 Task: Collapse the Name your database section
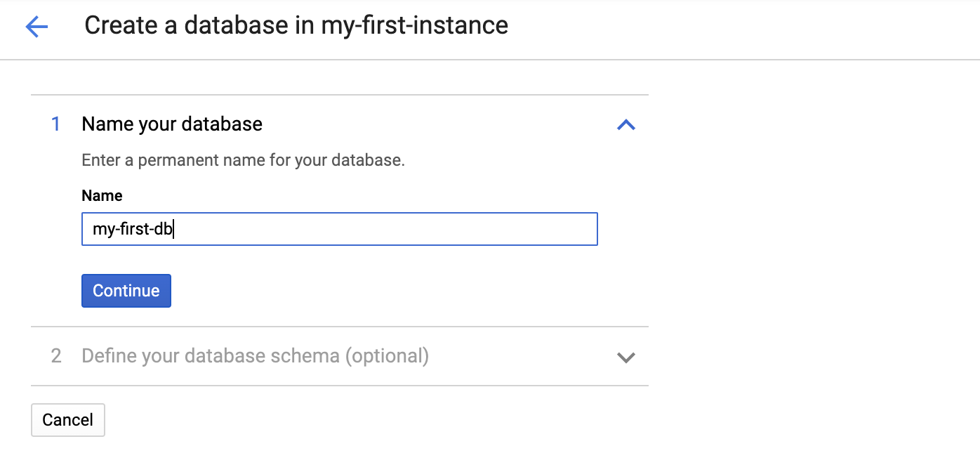click(625, 125)
